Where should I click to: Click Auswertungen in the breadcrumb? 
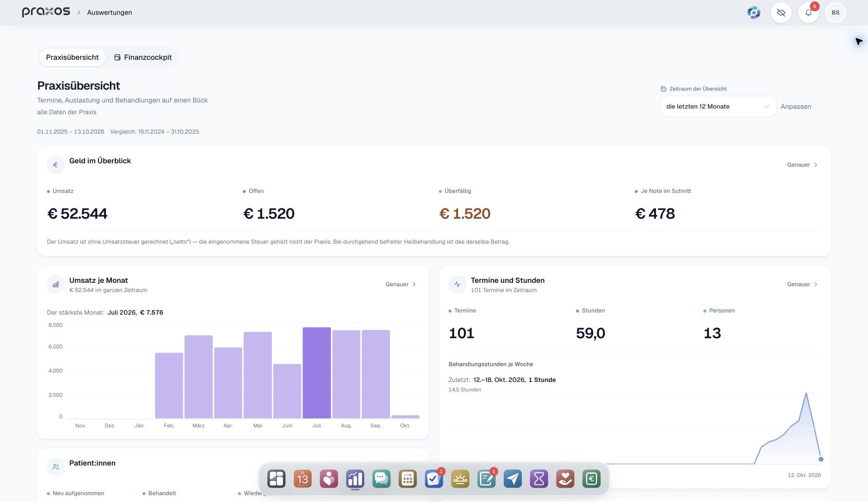(109, 13)
